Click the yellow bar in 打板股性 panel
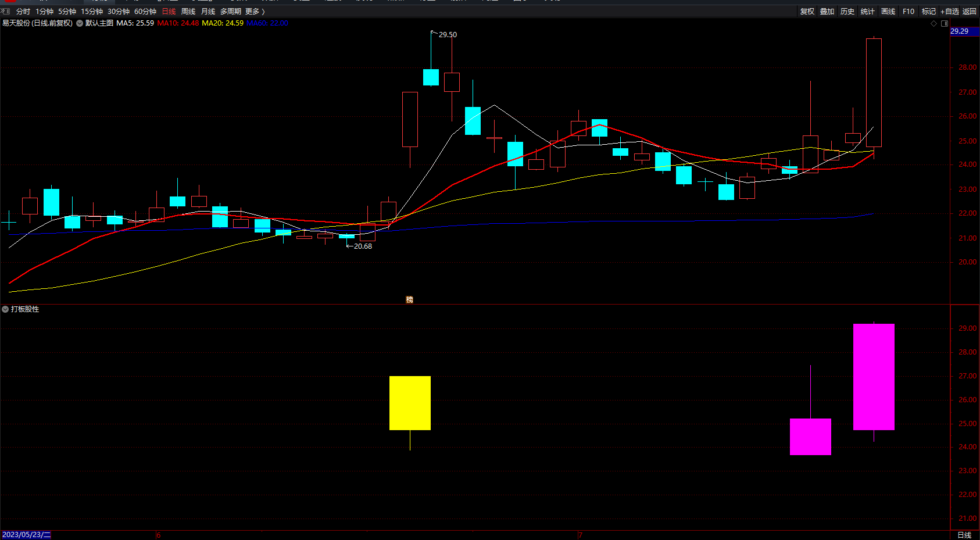This screenshot has height=540, width=980. click(410, 403)
